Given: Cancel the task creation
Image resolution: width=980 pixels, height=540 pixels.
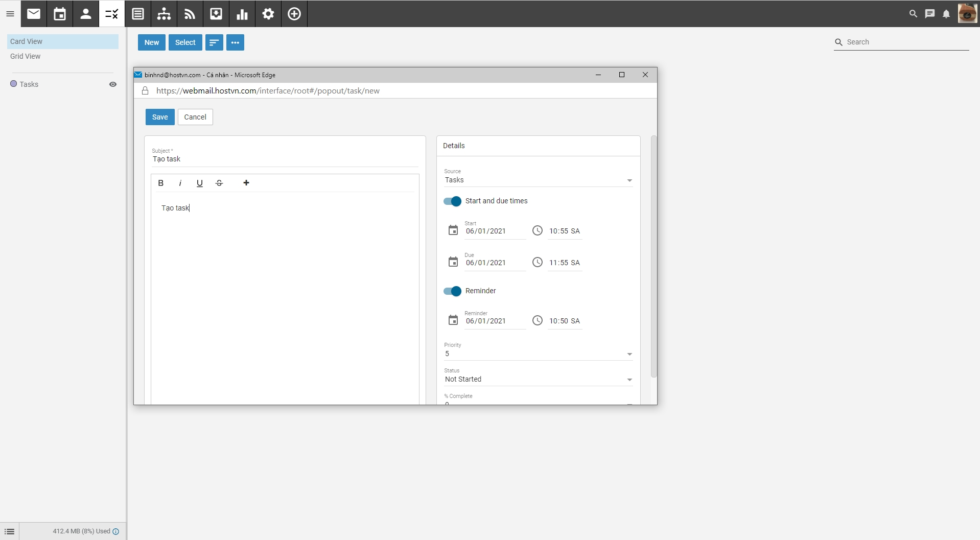Looking at the screenshot, I should coord(195,117).
